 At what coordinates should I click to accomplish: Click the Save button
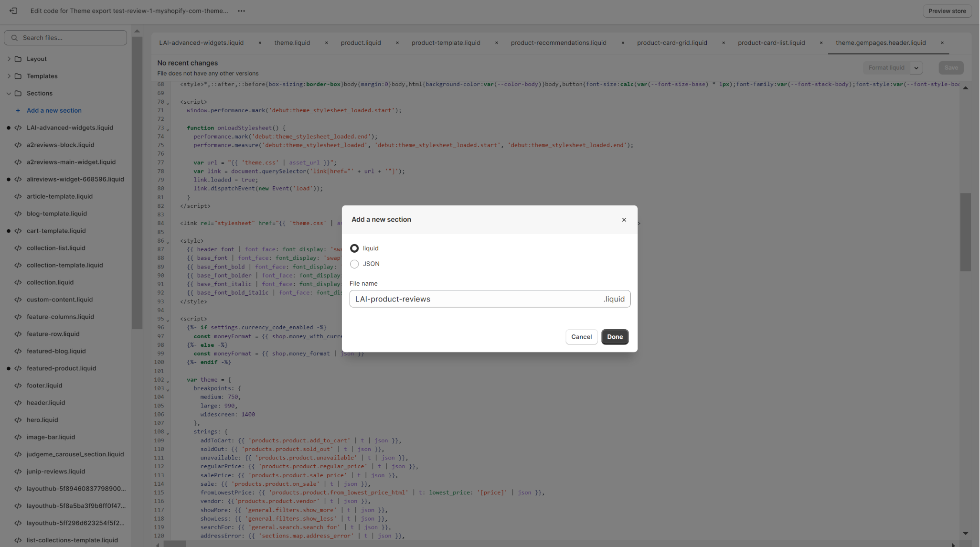click(950, 68)
